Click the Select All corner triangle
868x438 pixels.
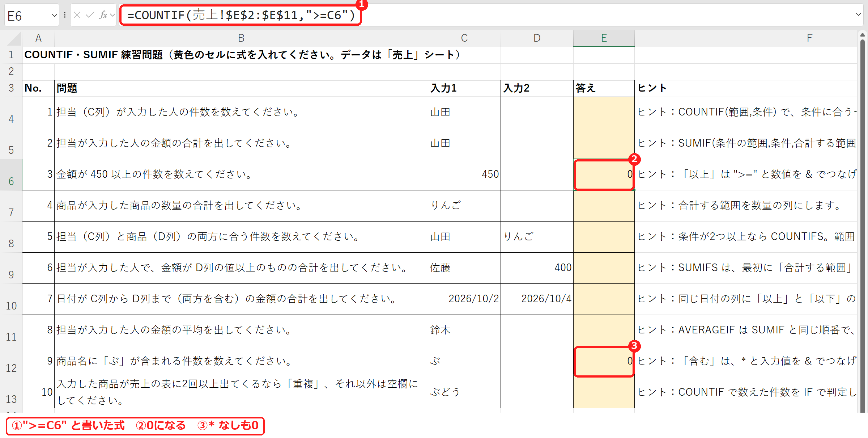pyautogui.click(x=13, y=38)
